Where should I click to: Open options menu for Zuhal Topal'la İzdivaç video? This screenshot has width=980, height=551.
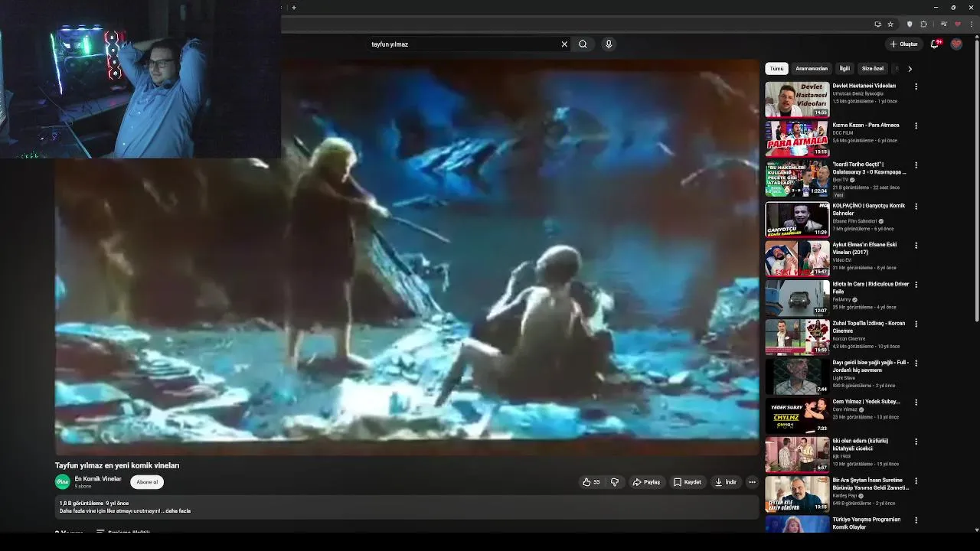[x=916, y=324]
